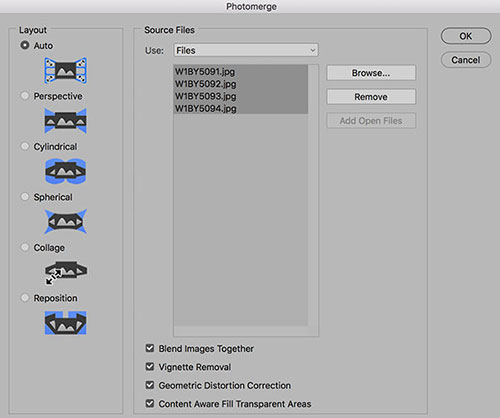The image size is (500, 418).
Task: Click the Add Open Files button
Action: pos(371,121)
